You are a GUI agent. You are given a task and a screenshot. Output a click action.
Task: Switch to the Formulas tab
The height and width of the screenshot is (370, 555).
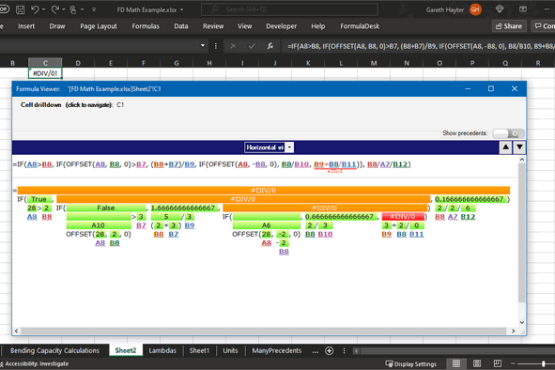145,26
